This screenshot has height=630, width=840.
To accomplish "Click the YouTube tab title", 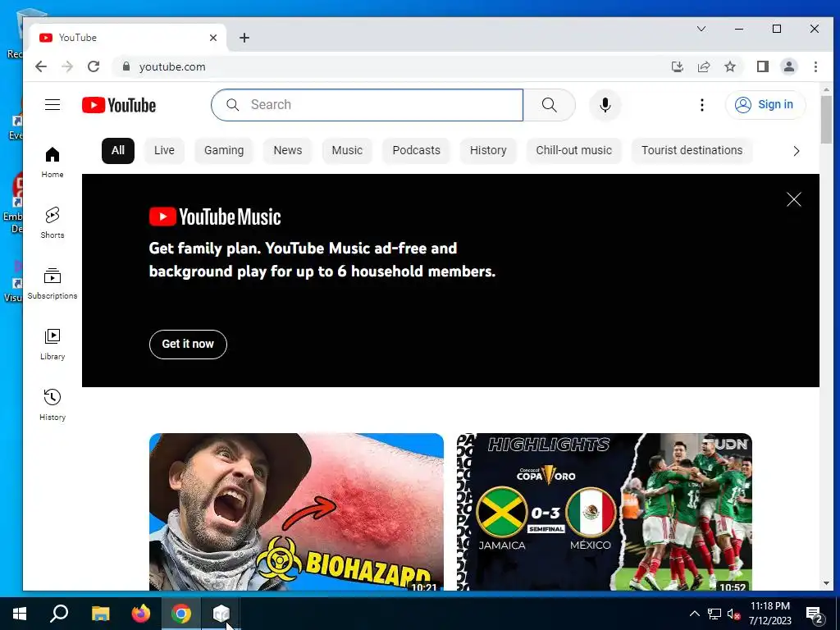I will [78, 38].
